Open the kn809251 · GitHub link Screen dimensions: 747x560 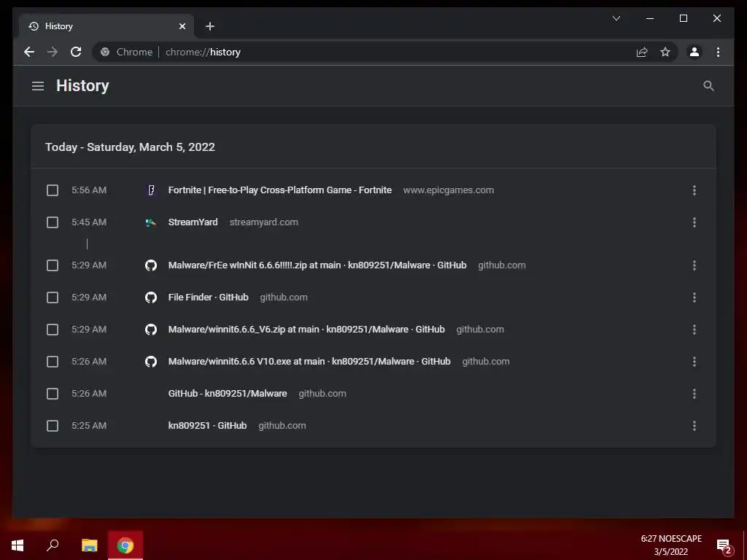pyautogui.click(x=207, y=426)
